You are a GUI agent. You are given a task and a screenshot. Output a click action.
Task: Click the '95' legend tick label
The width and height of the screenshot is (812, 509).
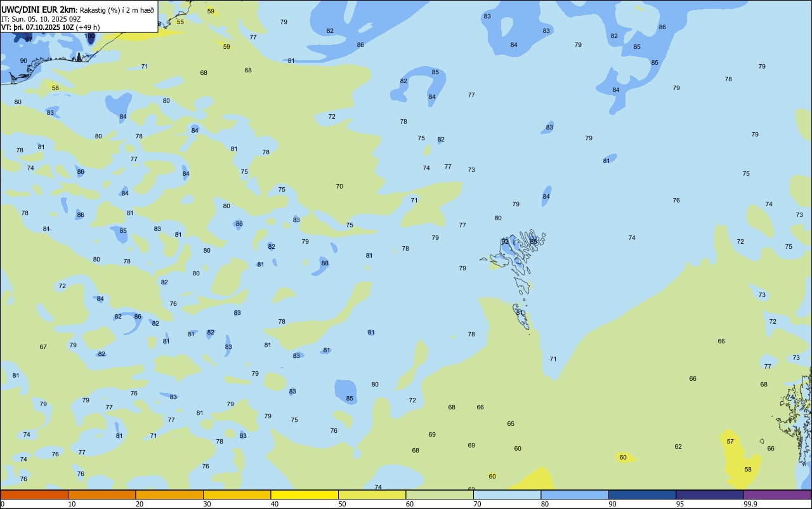(680, 504)
